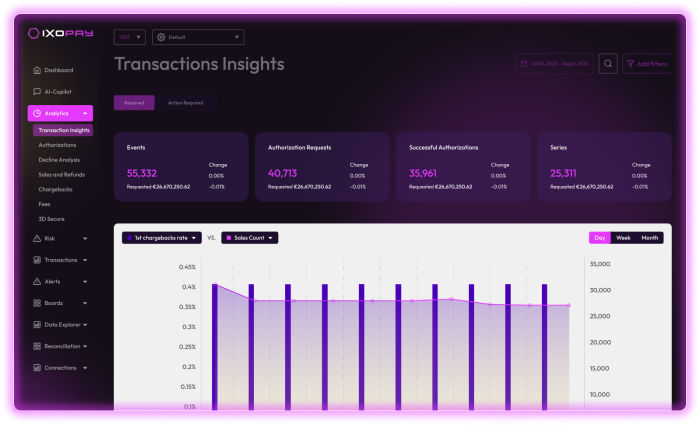The image size is (700, 442).
Task: Click the Boards grid icon
Action: pos(37,303)
